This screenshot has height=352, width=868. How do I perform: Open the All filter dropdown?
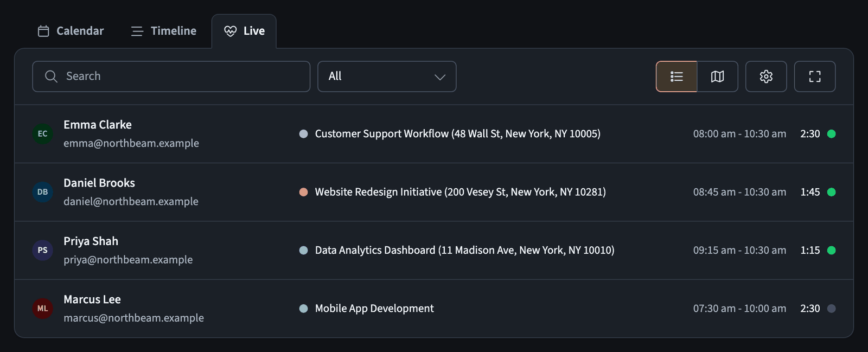tap(387, 76)
